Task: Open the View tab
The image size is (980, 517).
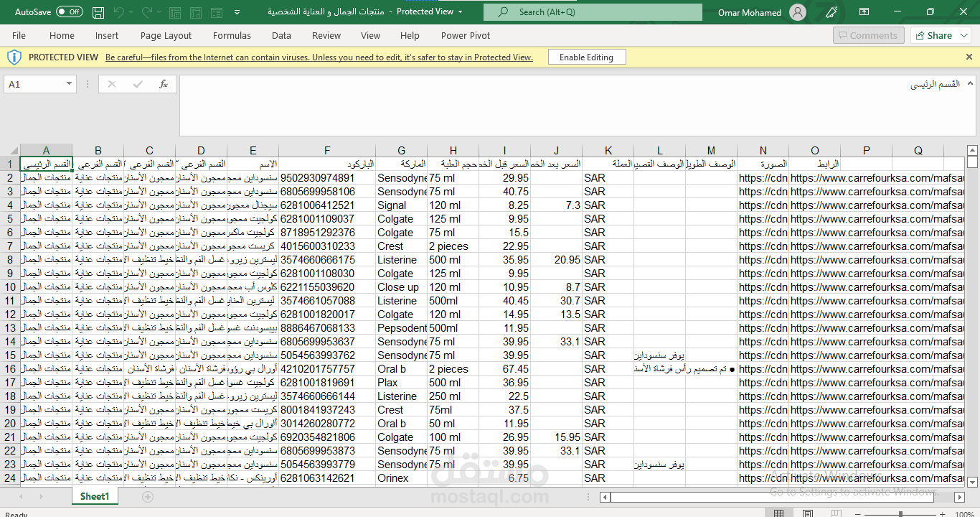Action: tap(370, 35)
